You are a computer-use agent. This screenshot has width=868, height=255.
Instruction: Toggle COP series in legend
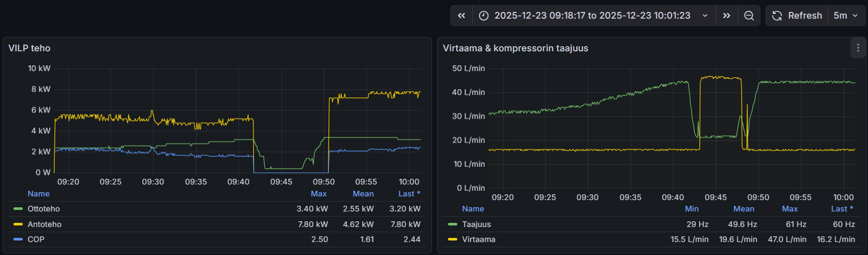[x=36, y=239]
